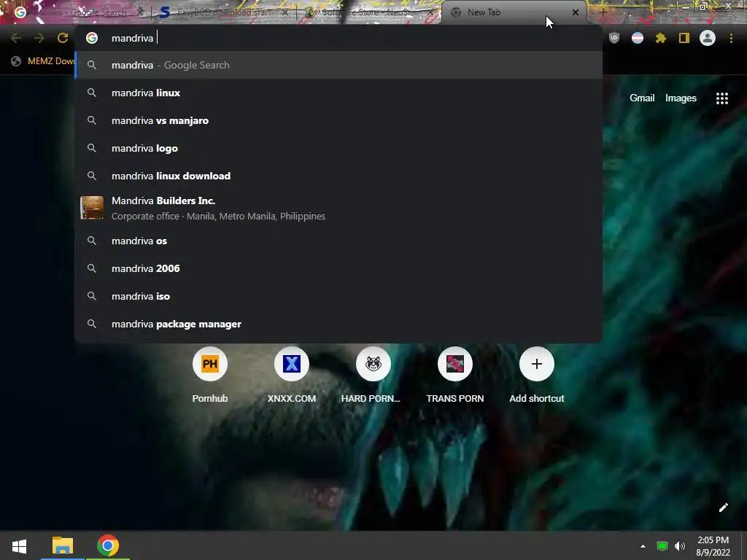Select the 'mandriva vs manjaro' suggestion

tap(338, 120)
